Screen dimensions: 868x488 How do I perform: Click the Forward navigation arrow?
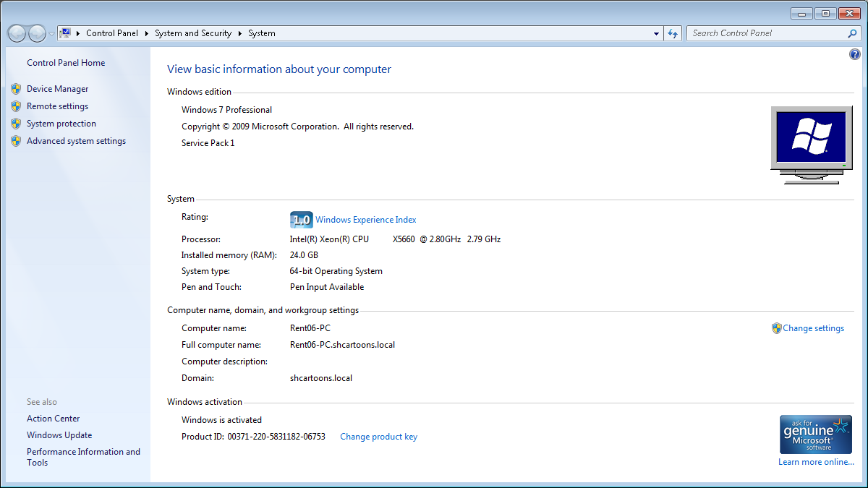(37, 33)
